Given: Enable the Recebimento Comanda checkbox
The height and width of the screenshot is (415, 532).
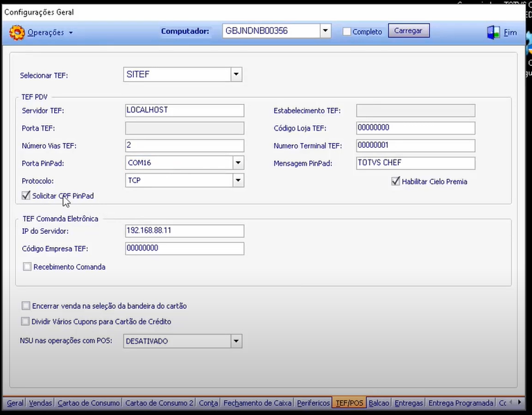Looking at the screenshot, I should 27,266.
